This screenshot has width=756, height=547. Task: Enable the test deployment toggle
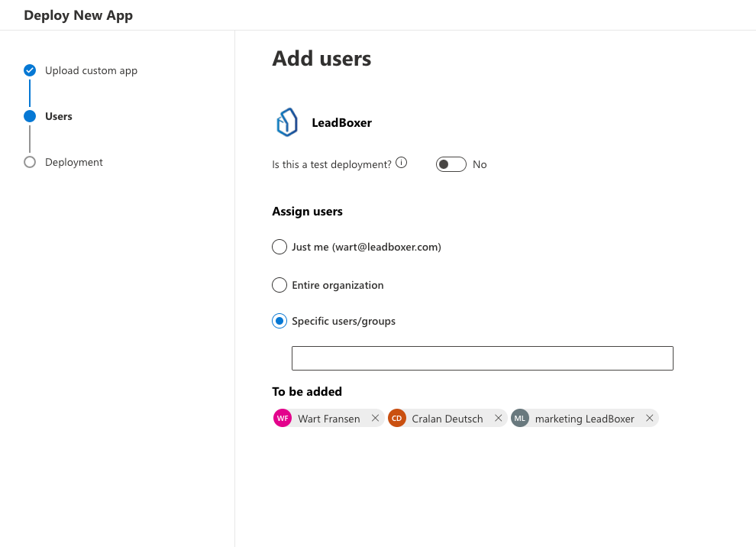tap(451, 164)
